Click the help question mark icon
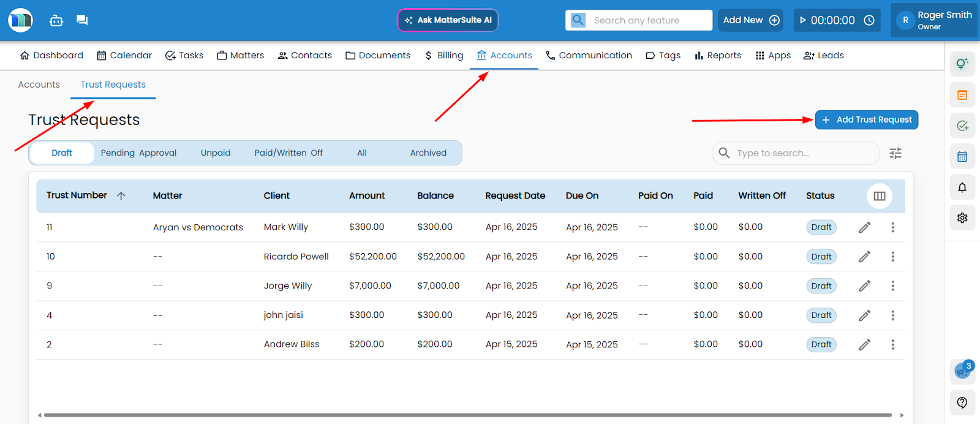 pos(962,403)
